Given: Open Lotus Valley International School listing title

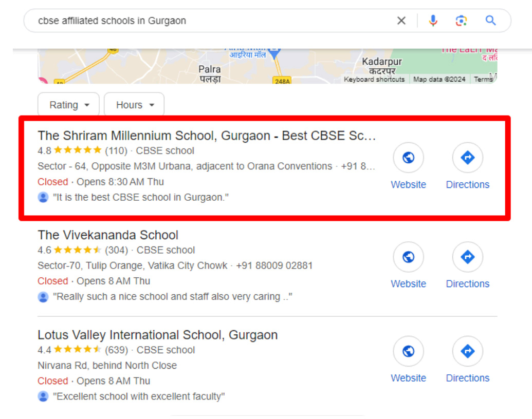Looking at the screenshot, I should point(157,335).
